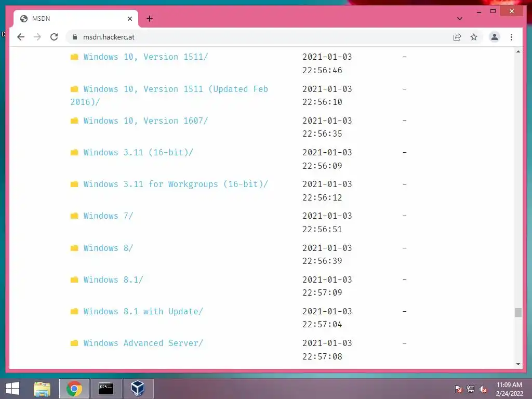This screenshot has height=399, width=532.
Task: Open Windows 3.11 (16-bit)/ link
Action: (x=138, y=152)
